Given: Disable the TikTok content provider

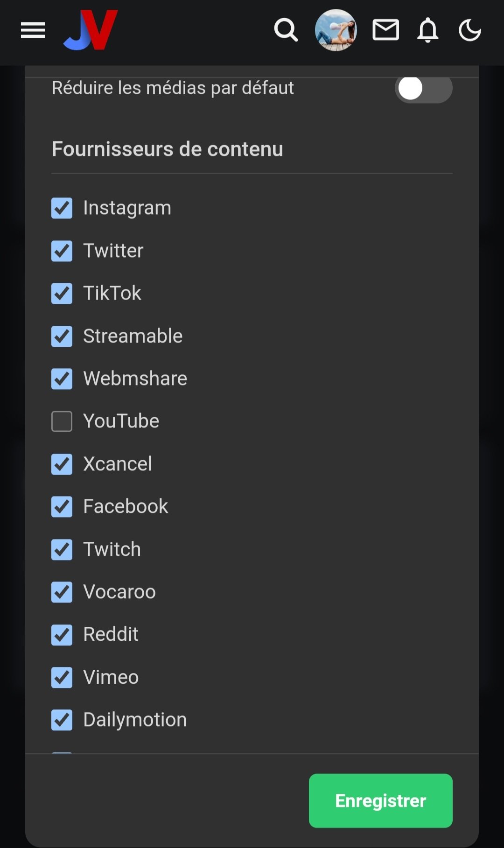Looking at the screenshot, I should (62, 294).
